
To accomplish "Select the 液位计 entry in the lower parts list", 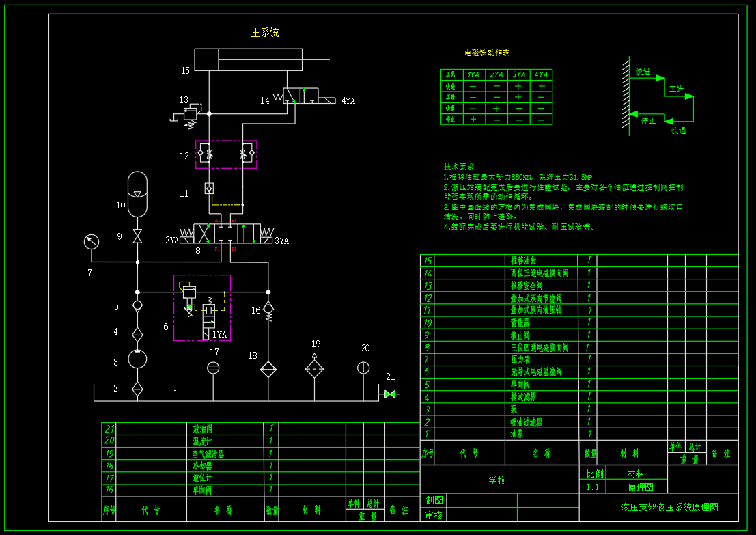I will pyautogui.click(x=203, y=478).
